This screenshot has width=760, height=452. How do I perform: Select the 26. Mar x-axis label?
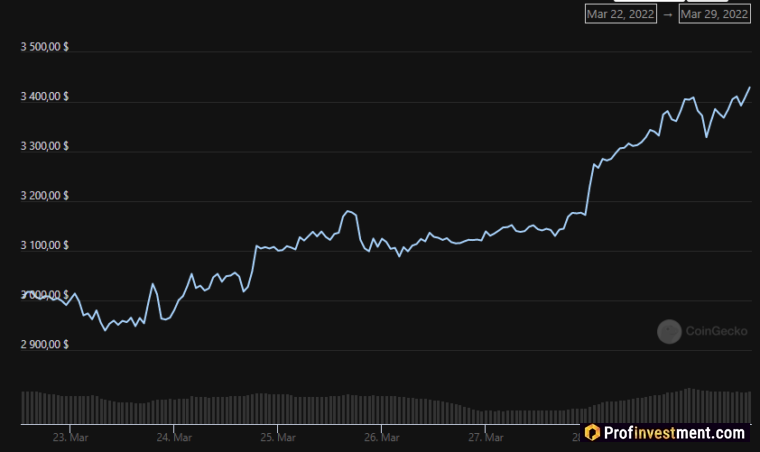[381, 437]
